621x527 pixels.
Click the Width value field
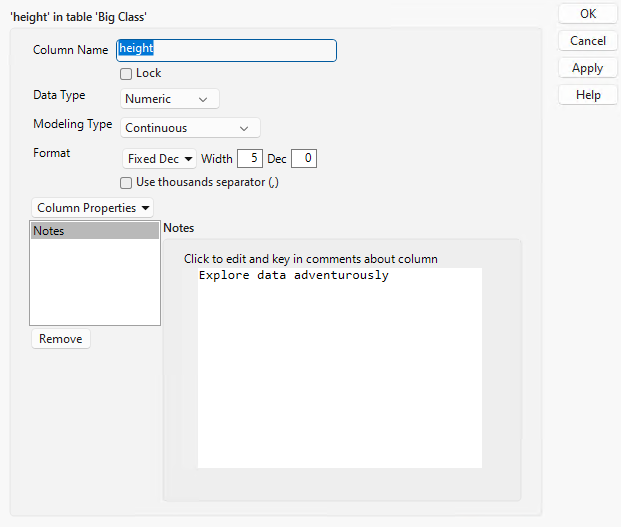[250, 158]
